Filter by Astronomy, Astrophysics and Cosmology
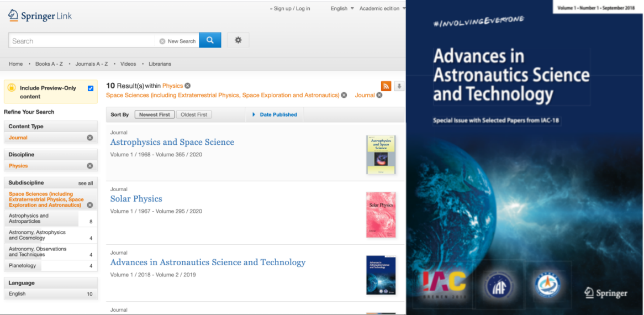The width and height of the screenshot is (644, 315). point(50,235)
